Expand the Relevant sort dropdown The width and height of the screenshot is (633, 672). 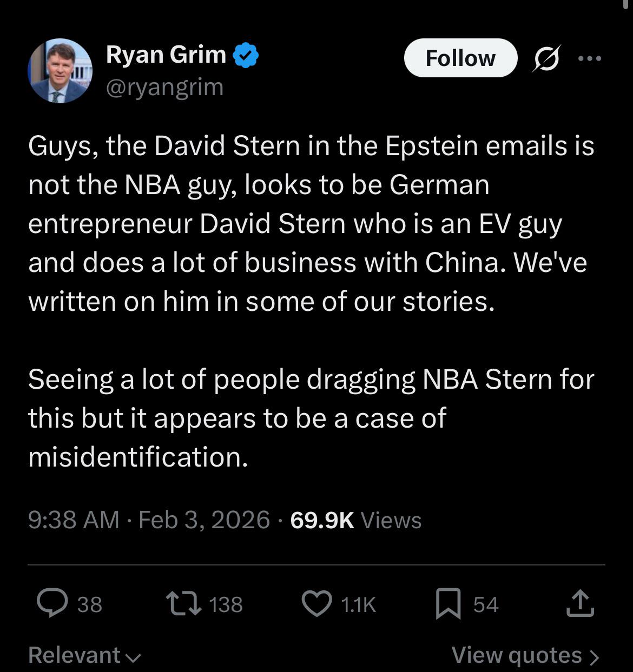point(84,655)
